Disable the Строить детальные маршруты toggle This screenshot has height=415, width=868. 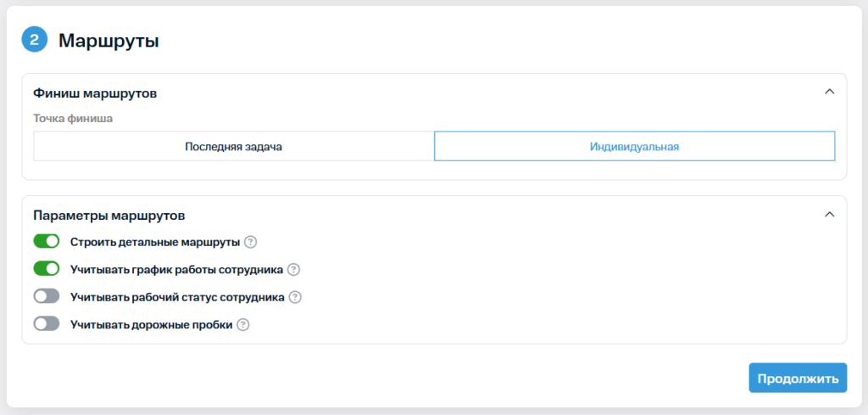(47, 242)
